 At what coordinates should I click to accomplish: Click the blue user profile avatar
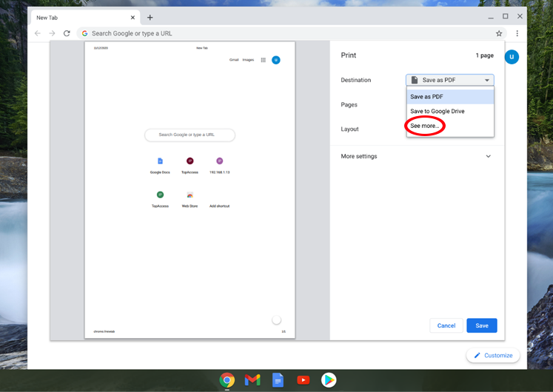pyautogui.click(x=512, y=57)
